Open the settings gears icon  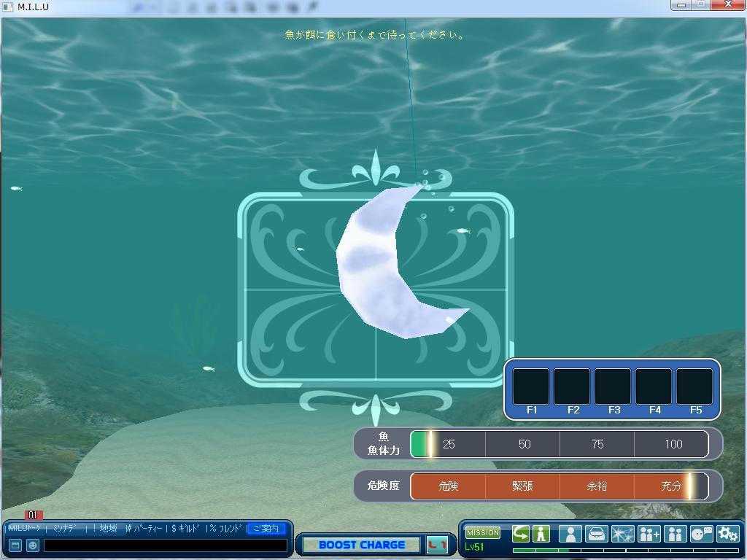727,534
